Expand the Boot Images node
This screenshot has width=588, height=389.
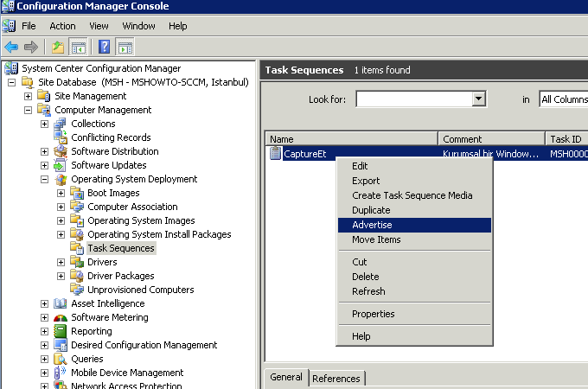[61, 194]
